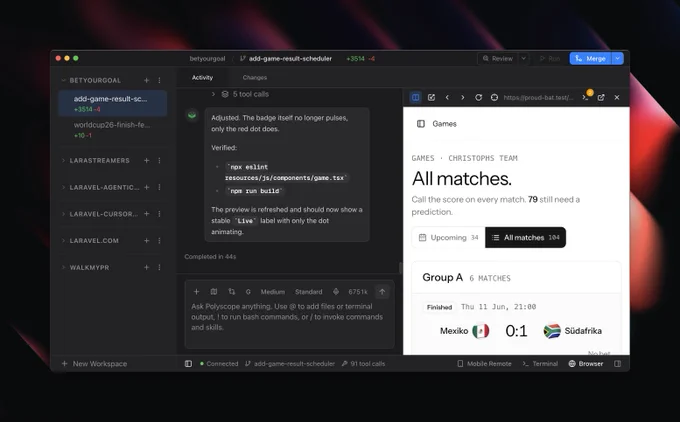The height and width of the screenshot is (422, 680).
Task: Click plus icon next to LARAVEL.COM
Action: (147, 241)
